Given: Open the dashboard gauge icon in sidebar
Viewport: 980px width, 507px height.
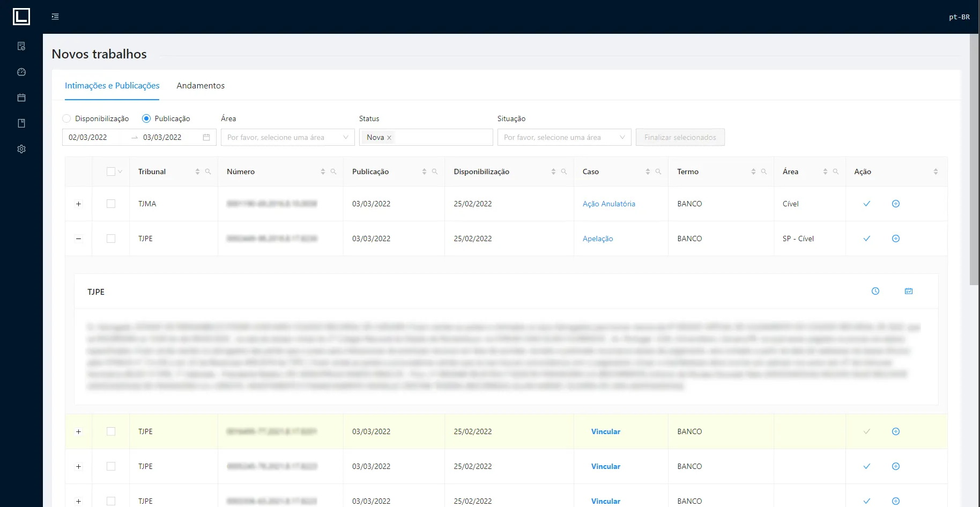Looking at the screenshot, I should pyautogui.click(x=21, y=72).
